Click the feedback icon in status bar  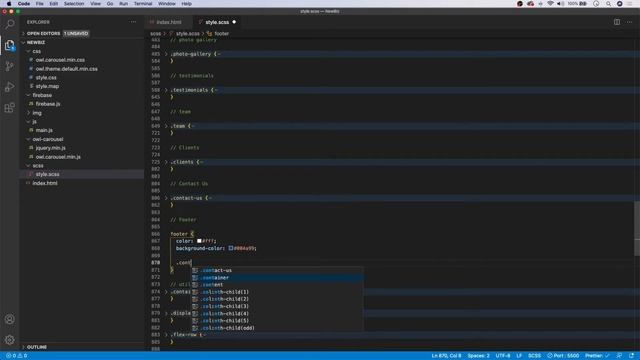coord(619,356)
